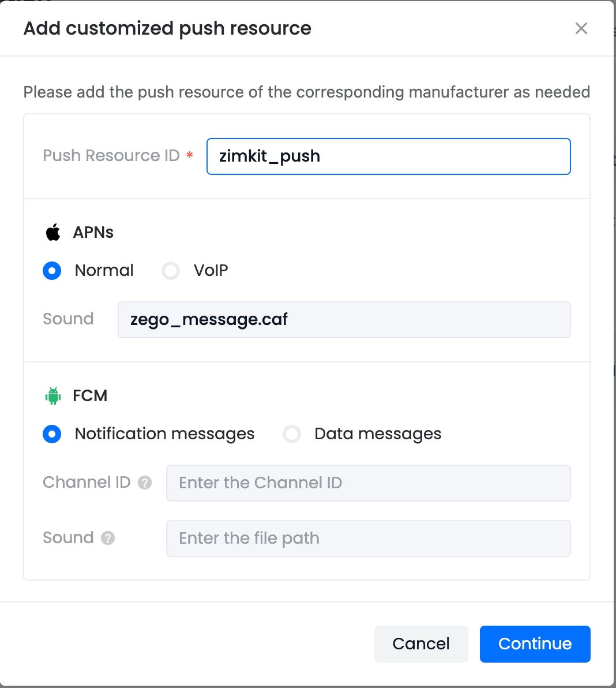This screenshot has width=616, height=688.
Task: Click the red required asterisk marker
Action: click(189, 156)
